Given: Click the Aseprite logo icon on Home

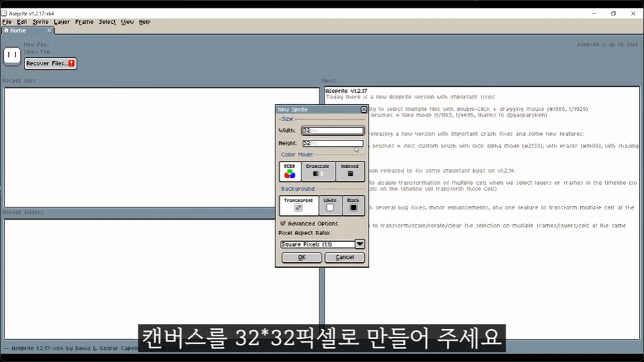Looking at the screenshot, I should coord(12,56).
